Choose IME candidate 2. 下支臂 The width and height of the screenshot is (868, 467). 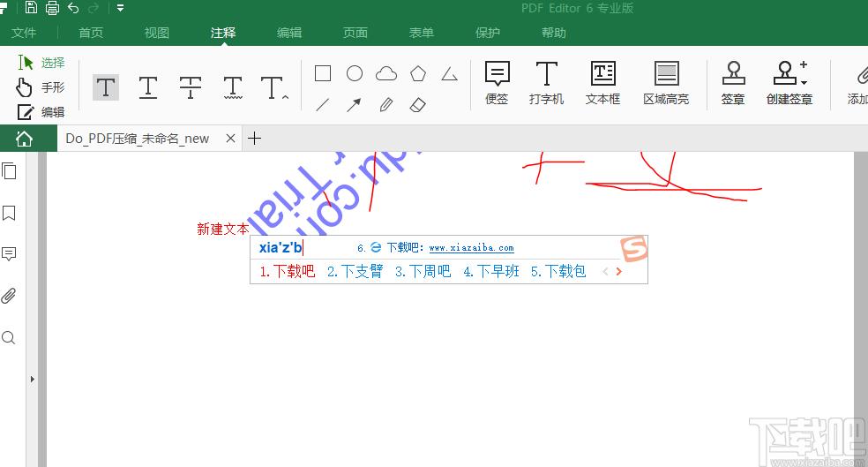(355, 271)
